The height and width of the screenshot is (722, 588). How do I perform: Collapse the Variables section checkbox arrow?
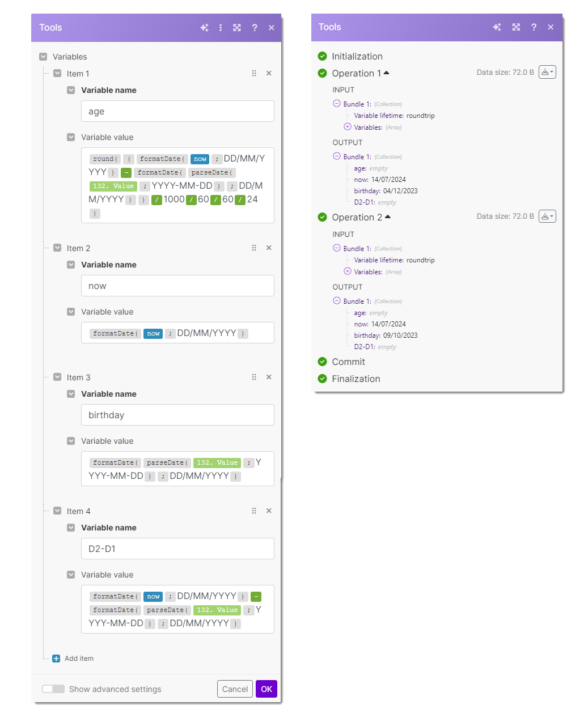[x=43, y=57]
